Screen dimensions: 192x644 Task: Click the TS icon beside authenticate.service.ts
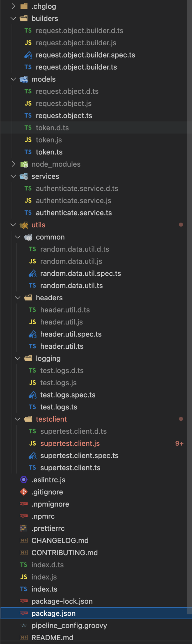coord(28,213)
